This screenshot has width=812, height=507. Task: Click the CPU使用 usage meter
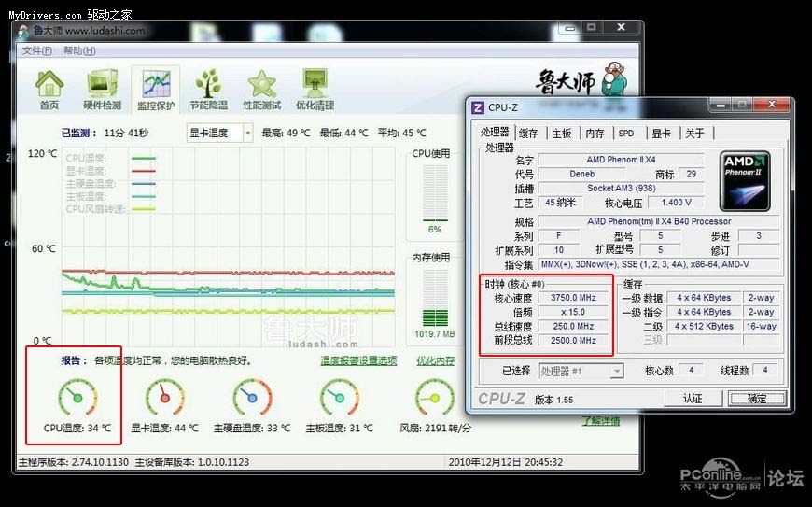[435, 192]
